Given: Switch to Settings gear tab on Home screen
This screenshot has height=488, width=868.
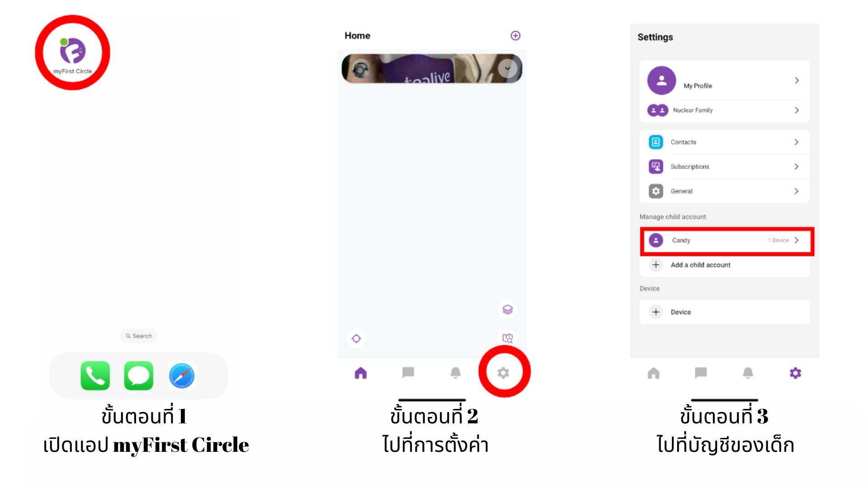Looking at the screenshot, I should tap(503, 373).
